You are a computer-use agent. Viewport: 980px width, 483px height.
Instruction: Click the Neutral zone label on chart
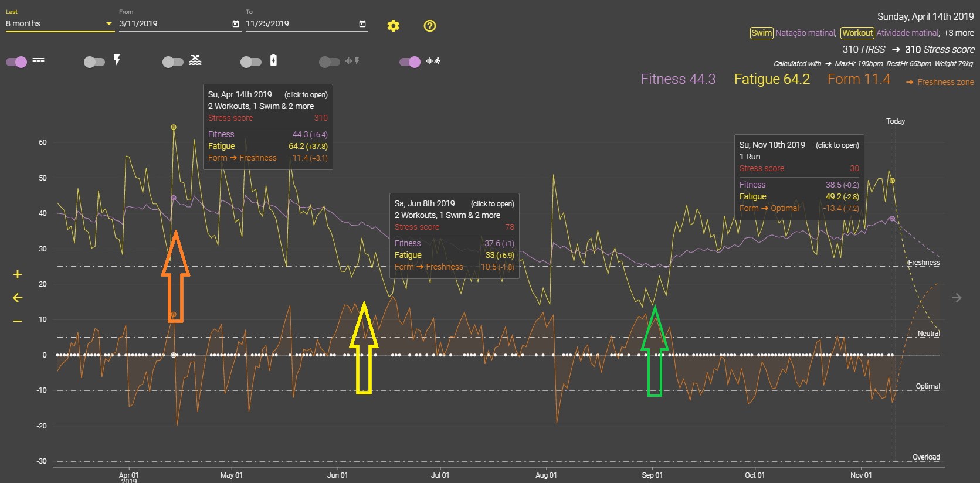(928, 334)
